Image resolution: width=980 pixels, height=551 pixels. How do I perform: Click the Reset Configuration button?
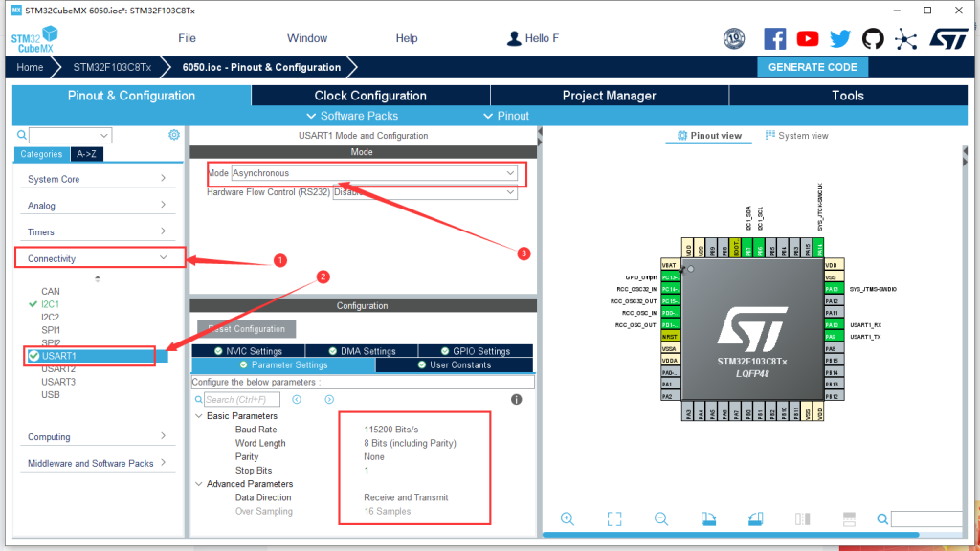(x=245, y=328)
